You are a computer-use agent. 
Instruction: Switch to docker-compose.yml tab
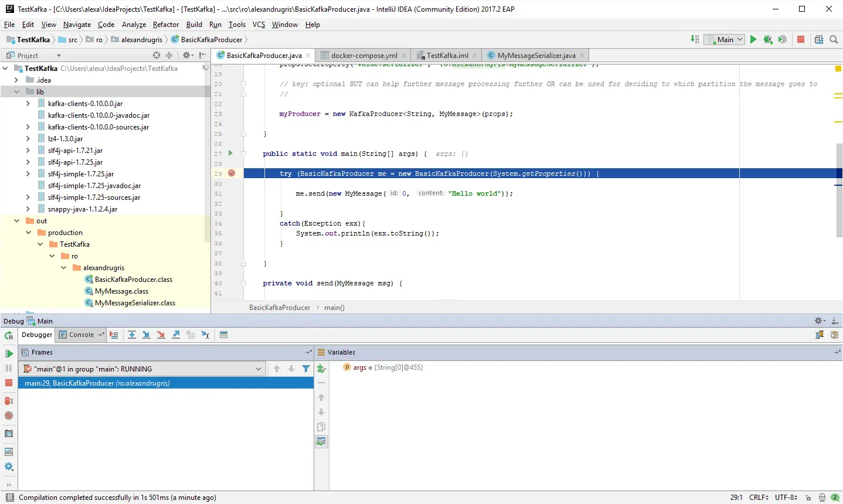[363, 55]
